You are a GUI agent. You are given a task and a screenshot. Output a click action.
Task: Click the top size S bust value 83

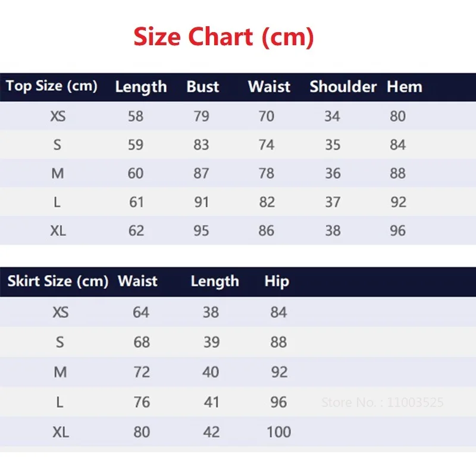(201, 145)
